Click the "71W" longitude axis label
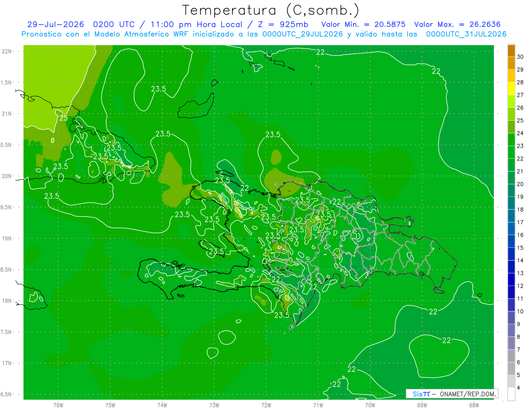Image resolution: width=532 pixels, height=411 pixels. click(318, 405)
